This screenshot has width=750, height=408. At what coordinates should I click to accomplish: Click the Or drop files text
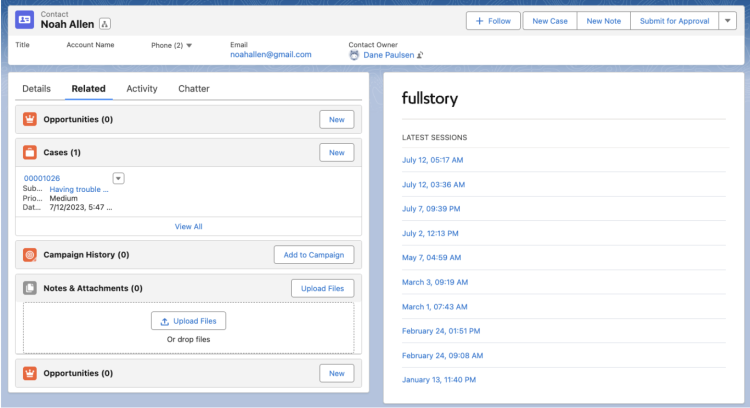pyautogui.click(x=188, y=340)
